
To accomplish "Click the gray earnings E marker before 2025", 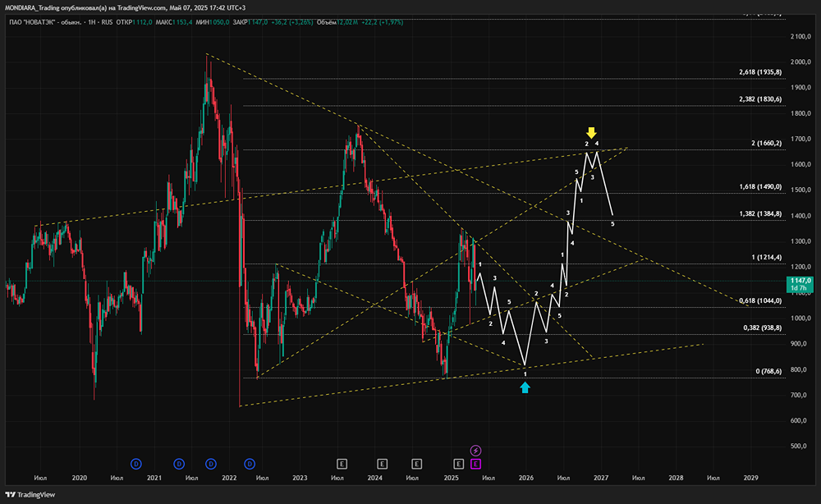I will coord(417,464).
